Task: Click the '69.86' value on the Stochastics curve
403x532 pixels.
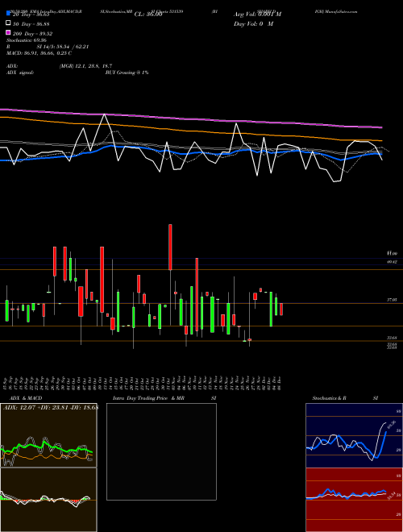Action: (x=392, y=425)
